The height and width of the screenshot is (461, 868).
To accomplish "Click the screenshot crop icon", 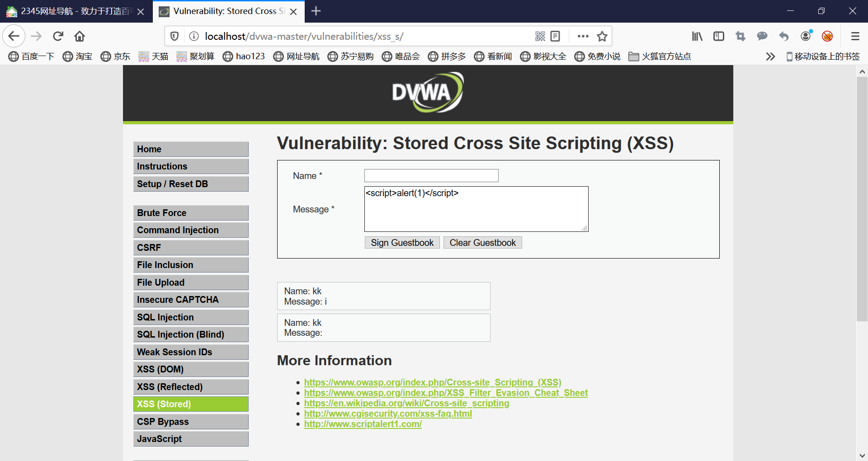I will [741, 36].
